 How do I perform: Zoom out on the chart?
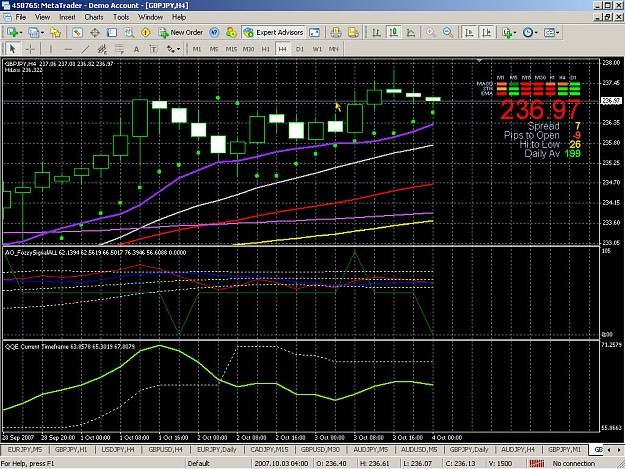pos(448,33)
